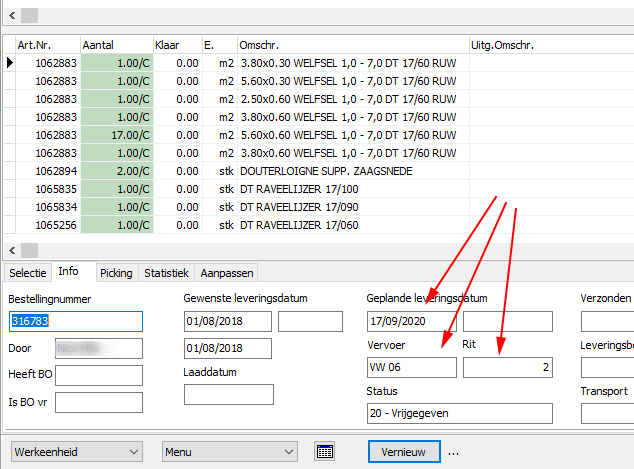Click the left arrow of the grid's bottom scrollbar
The image size is (634, 469).
click(12, 251)
